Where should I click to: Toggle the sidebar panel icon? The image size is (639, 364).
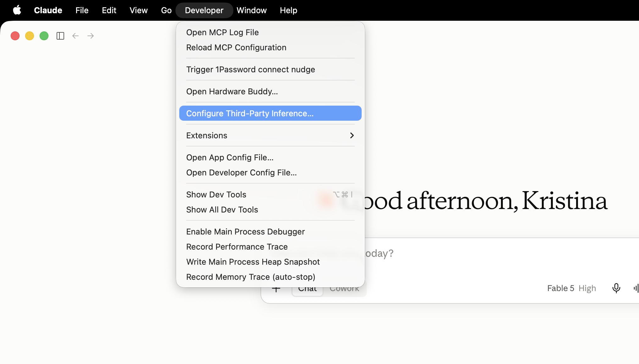pos(60,36)
